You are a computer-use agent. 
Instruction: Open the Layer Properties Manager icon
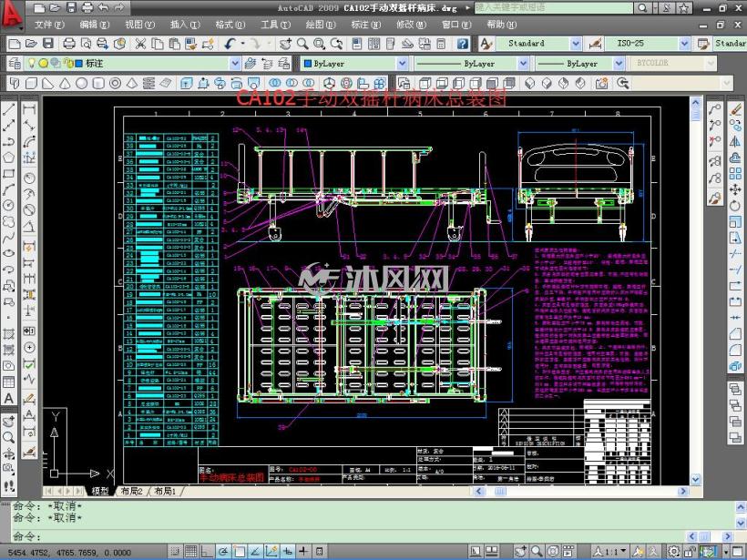(x=15, y=64)
